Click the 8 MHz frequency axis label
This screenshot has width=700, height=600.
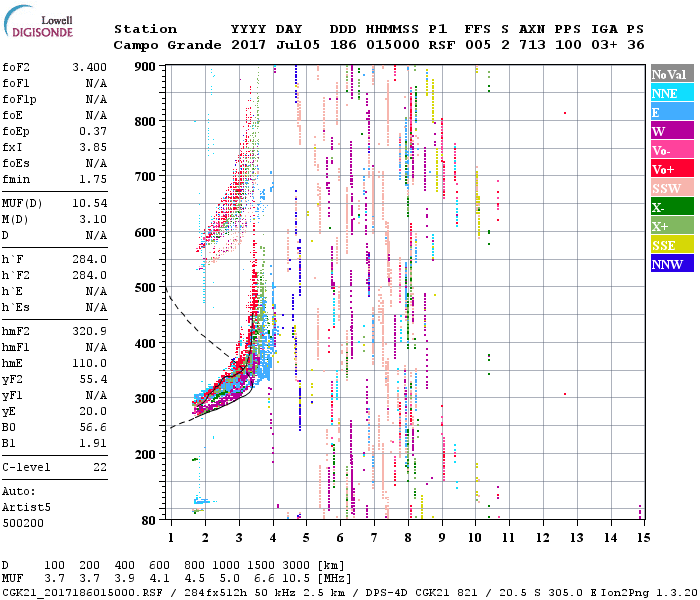(x=408, y=538)
